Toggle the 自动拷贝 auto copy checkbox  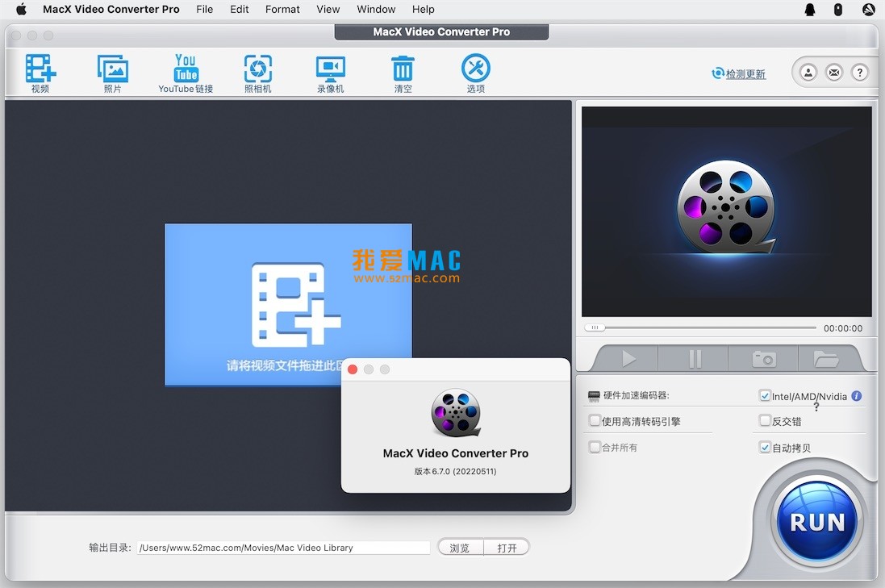click(x=765, y=448)
